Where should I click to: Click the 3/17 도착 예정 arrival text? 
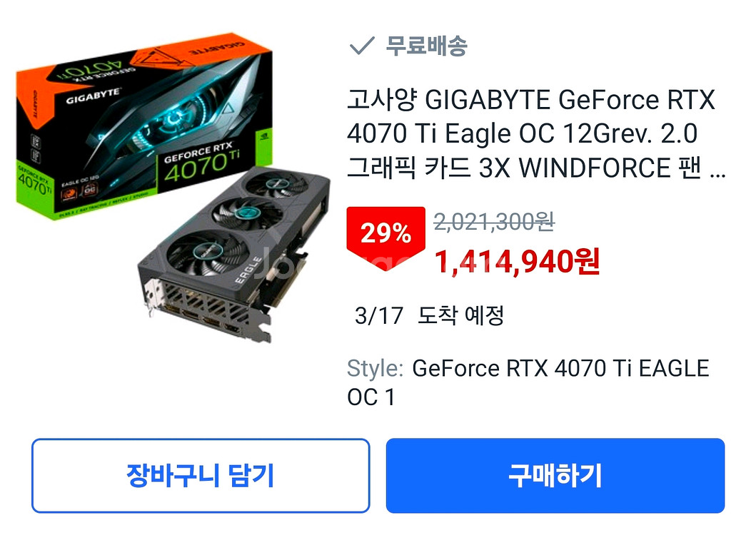pos(429,316)
